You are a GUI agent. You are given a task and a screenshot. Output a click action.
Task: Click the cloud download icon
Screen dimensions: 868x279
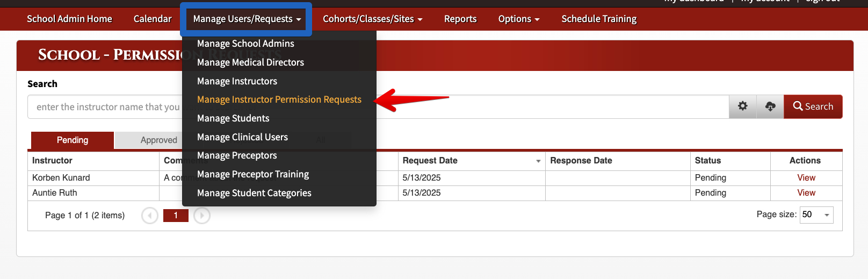coord(770,106)
